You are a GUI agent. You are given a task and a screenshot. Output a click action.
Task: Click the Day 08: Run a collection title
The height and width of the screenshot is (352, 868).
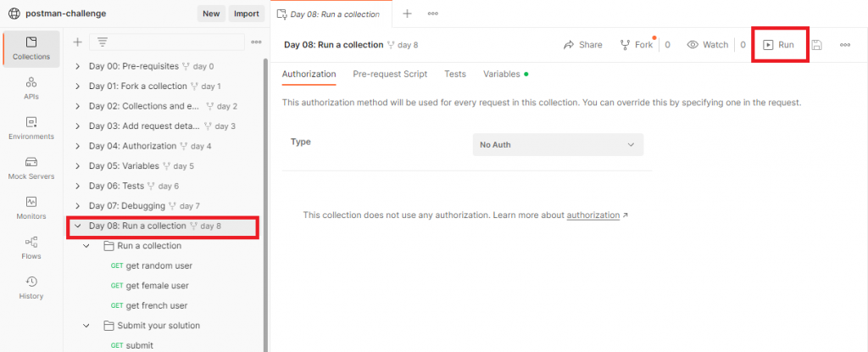(x=334, y=45)
